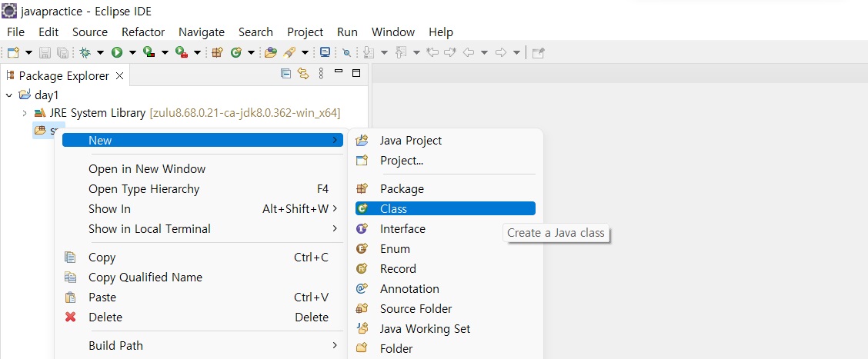
Task: Open the External Tools dropdown arrow
Action: [197, 52]
